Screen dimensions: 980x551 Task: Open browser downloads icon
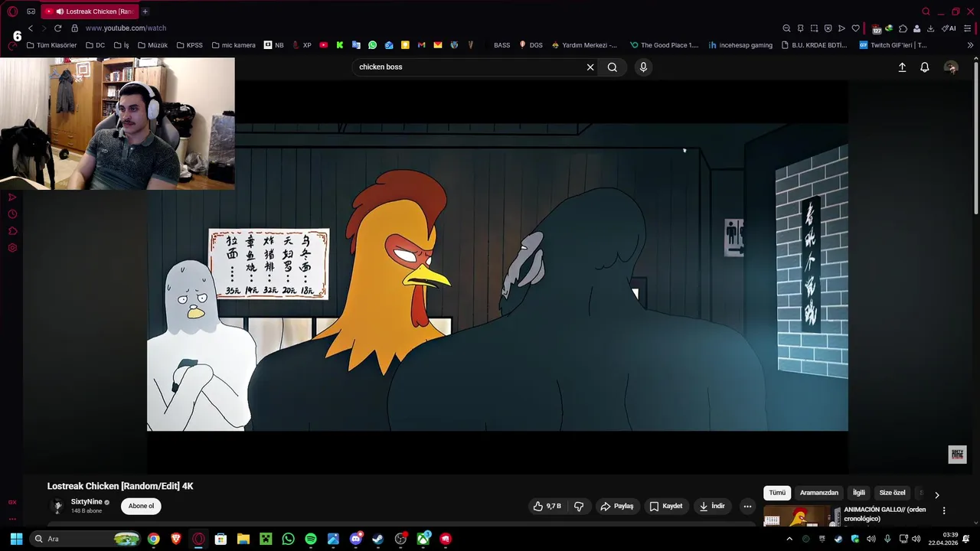click(930, 28)
